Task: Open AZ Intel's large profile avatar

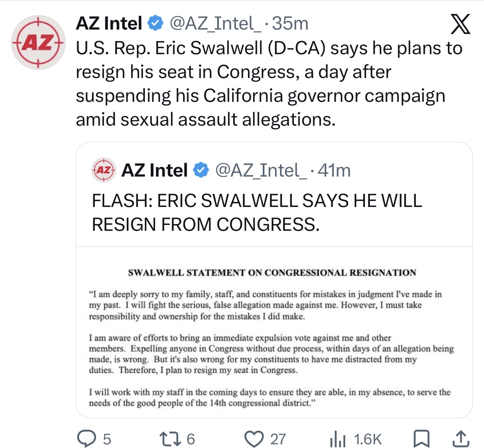Action: click(x=38, y=42)
